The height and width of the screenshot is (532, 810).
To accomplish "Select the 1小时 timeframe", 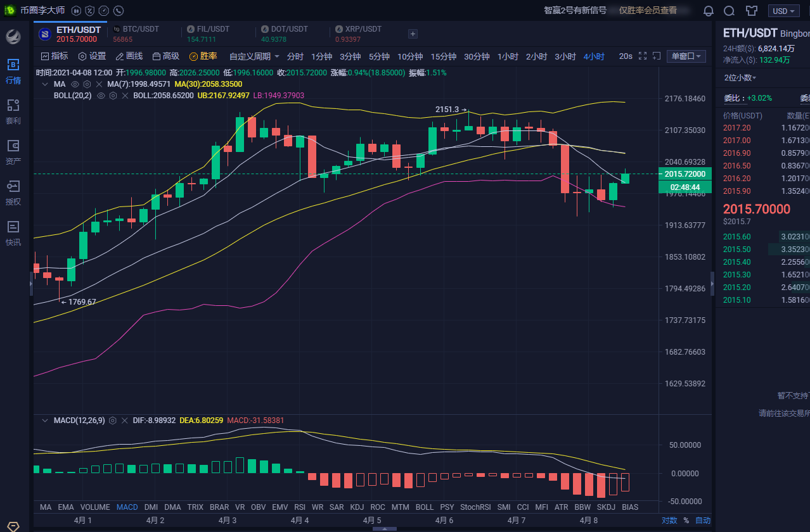I will pos(508,56).
